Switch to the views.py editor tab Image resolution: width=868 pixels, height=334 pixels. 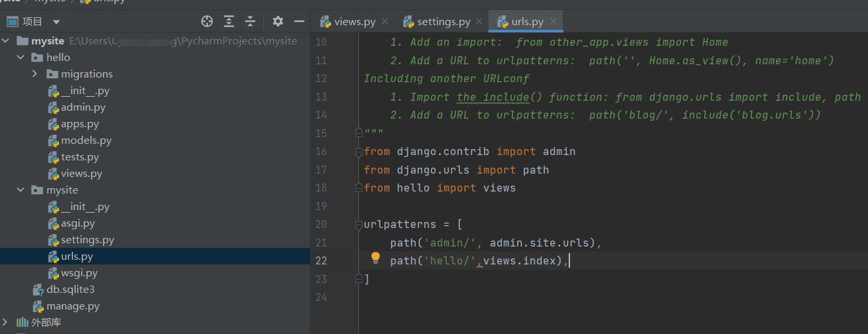click(x=355, y=22)
